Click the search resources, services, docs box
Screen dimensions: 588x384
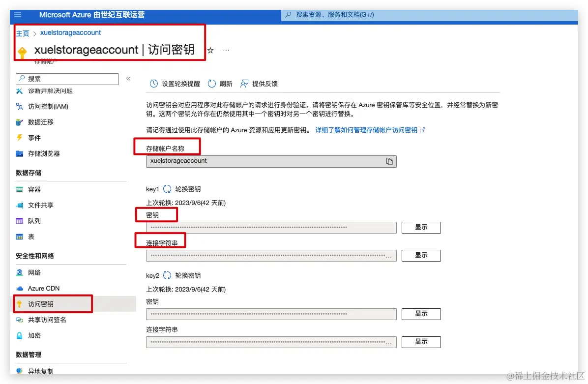(x=429, y=15)
